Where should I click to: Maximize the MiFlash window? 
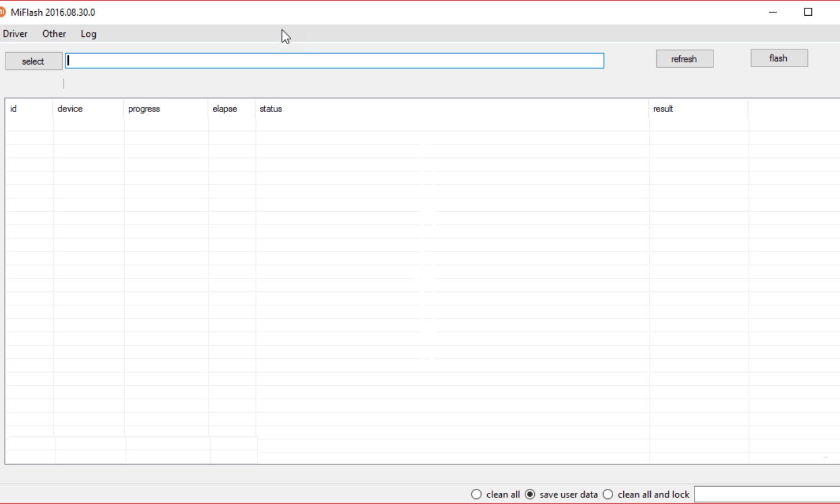808,12
